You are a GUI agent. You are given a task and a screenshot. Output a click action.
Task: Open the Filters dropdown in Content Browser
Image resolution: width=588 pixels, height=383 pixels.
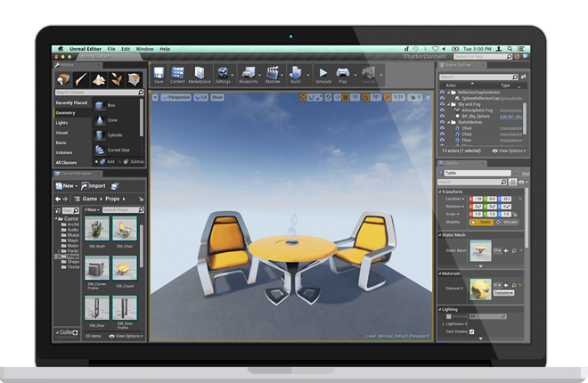pyautogui.click(x=92, y=210)
